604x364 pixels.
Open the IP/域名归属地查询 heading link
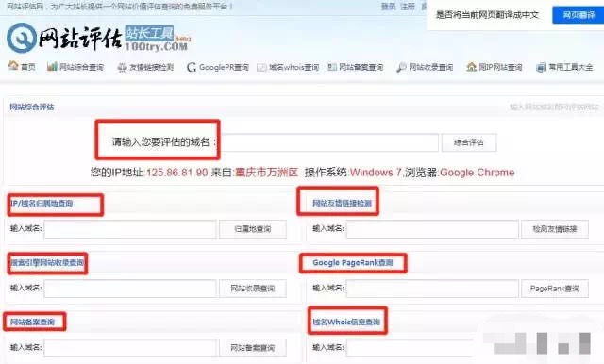[x=42, y=203]
